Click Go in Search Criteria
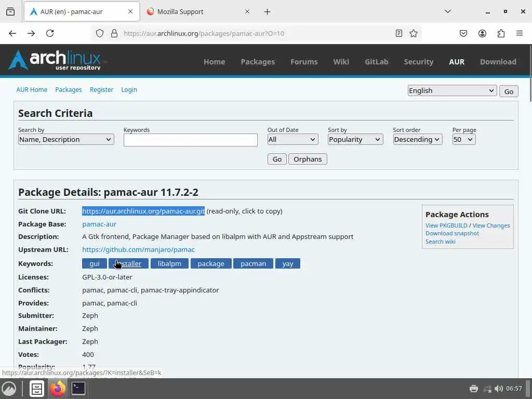Viewport: 532px width, 399px height. coord(277,159)
